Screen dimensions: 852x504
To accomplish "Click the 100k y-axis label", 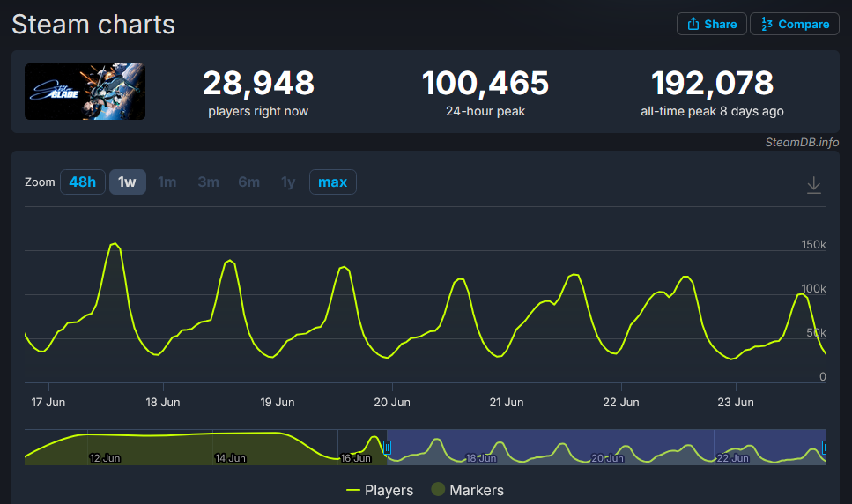I will (813, 288).
